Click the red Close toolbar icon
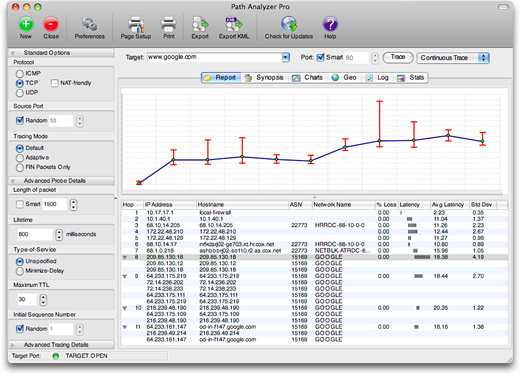Screen dimensions: 520x375 [x=51, y=24]
